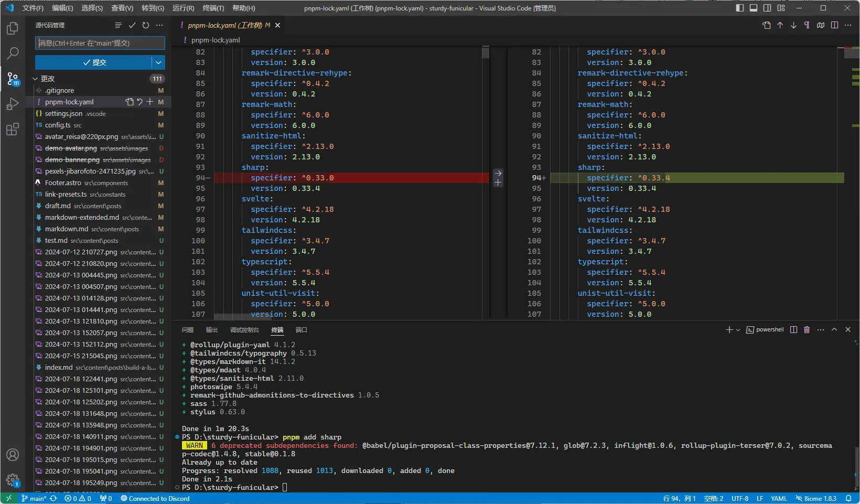Image resolution: width=860 pixels, height=504 pixels.
Task: Click the commit message input field
Action: pyautogui.click(x=100, y=43)
